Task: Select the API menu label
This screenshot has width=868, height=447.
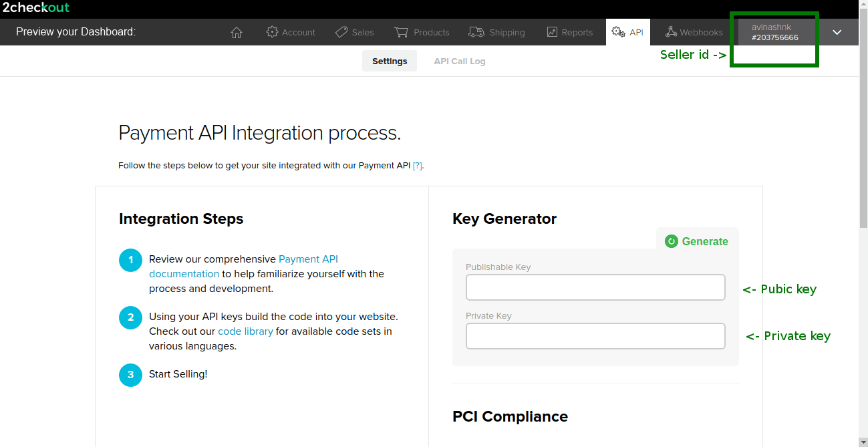Action: (x=636, y=32)
